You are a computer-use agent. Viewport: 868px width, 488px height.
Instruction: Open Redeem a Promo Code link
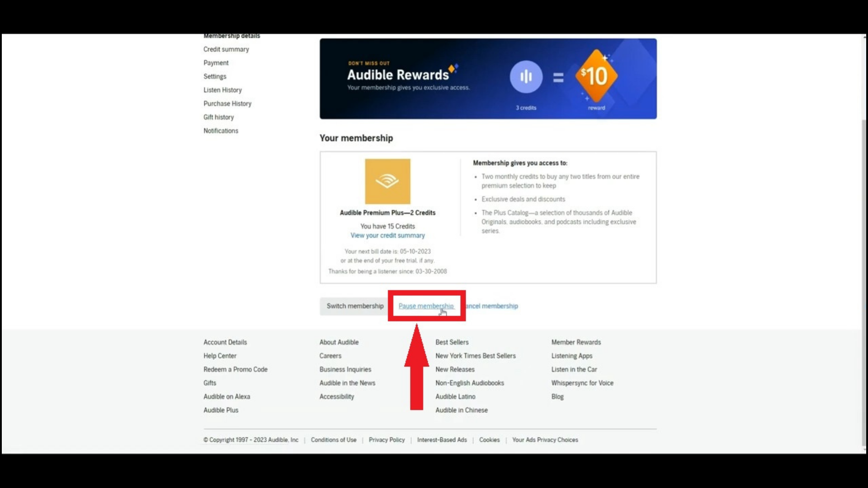235,369
